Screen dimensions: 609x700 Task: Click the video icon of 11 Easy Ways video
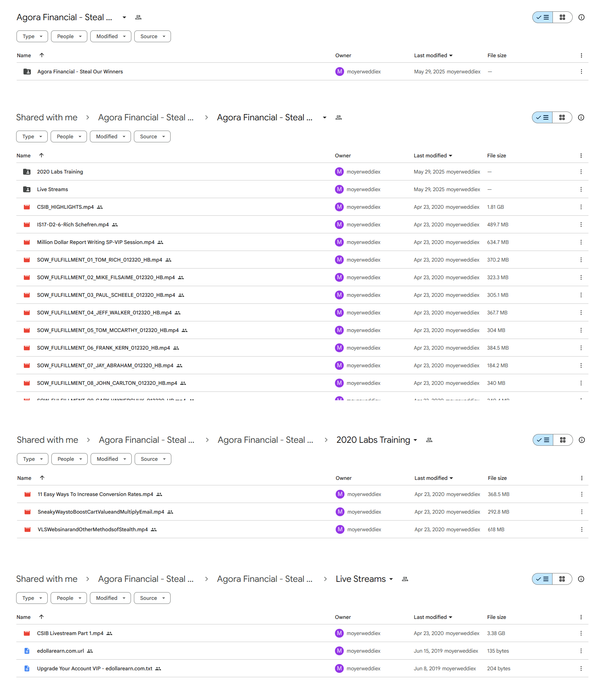pos(28,494)
